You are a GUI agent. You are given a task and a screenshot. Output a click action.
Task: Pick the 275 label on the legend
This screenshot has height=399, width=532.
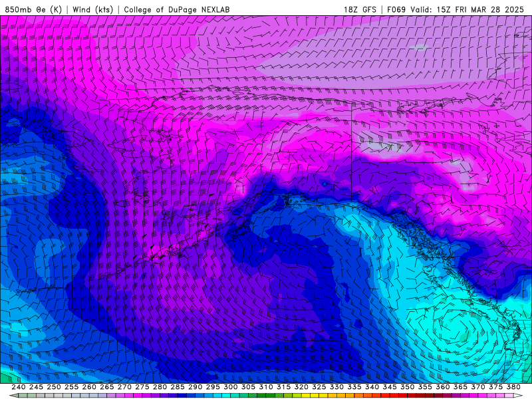pos(142,387)
